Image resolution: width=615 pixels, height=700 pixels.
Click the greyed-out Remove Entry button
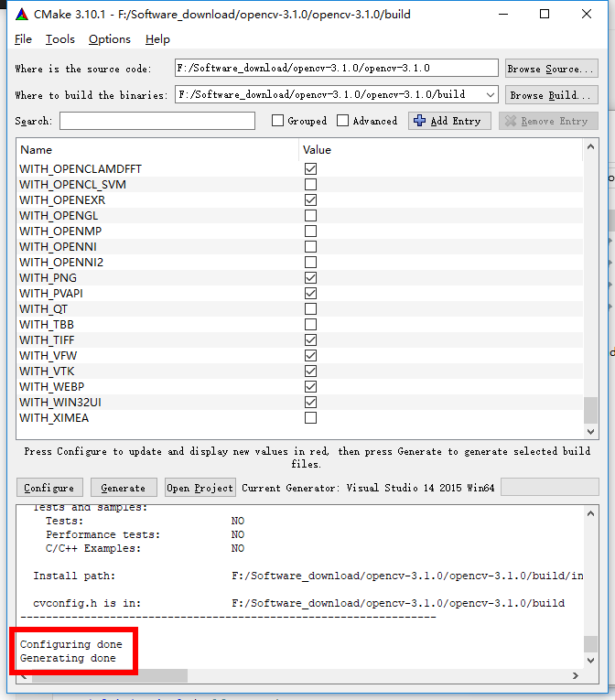548,121
